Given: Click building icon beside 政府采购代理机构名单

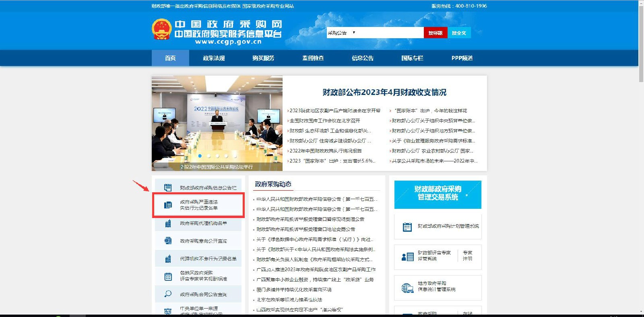Looking at the screenshot, I should click(168, 223).
